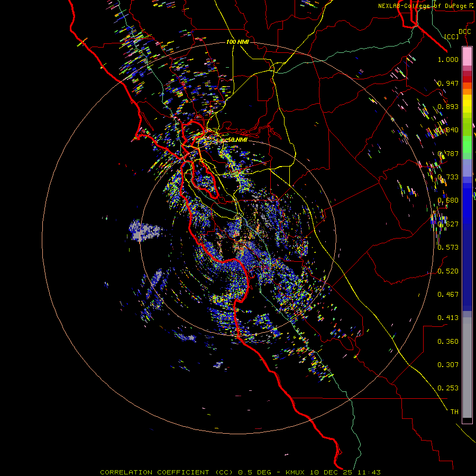Click the 0.467 color scale value
The image size is (476, 476).
point(448,294)
